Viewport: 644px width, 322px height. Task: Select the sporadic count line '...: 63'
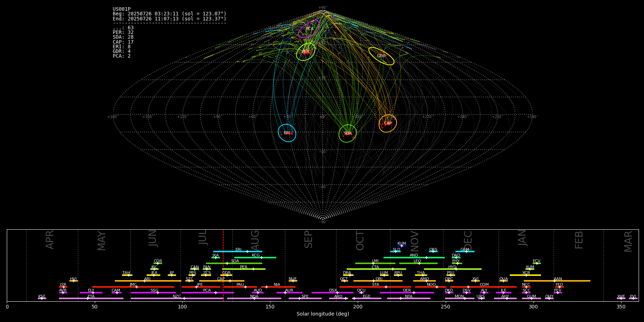coord(123,28)
